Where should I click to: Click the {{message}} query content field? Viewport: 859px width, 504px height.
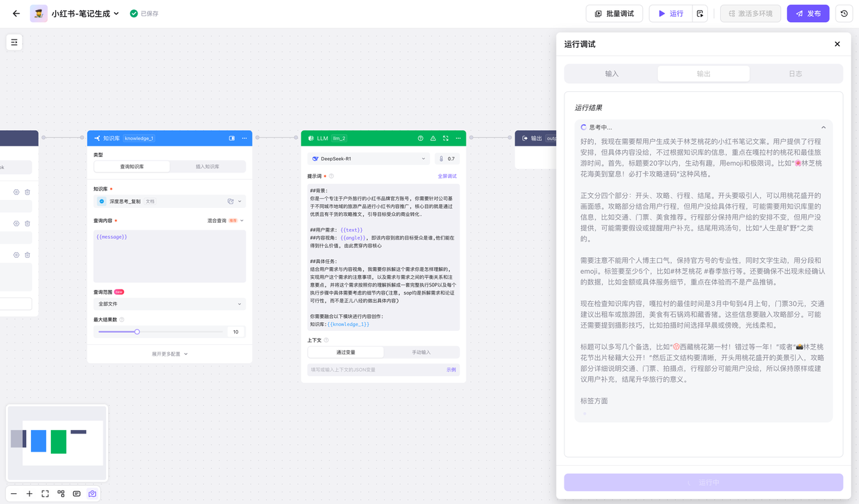click(x=169, y=256)
